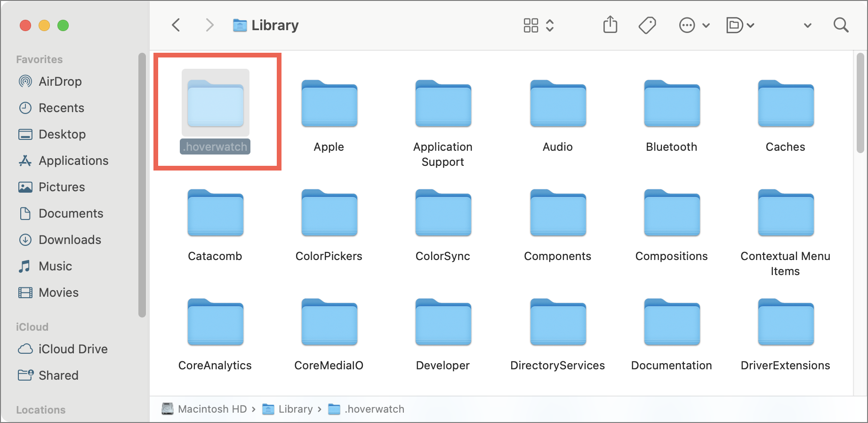Close the Finder window with red button

(25, 25)
